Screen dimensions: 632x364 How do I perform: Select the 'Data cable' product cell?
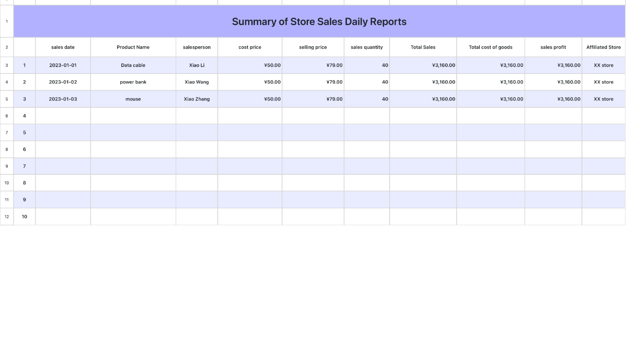click(133, 65)
